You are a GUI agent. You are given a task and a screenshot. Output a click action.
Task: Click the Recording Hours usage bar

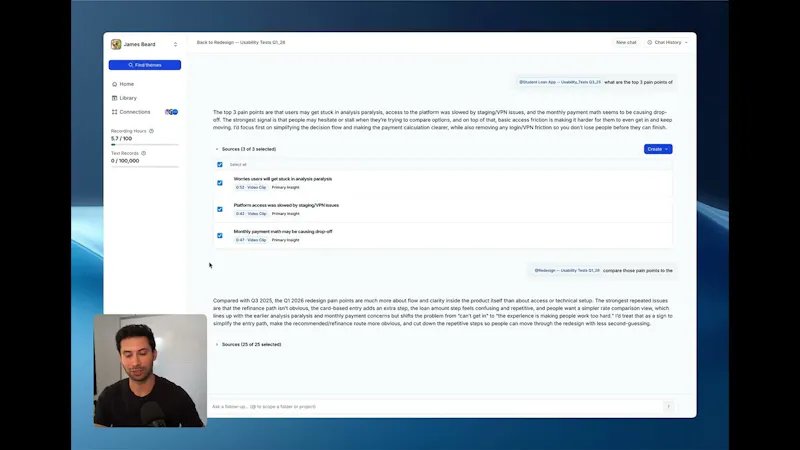coord(145,145)
